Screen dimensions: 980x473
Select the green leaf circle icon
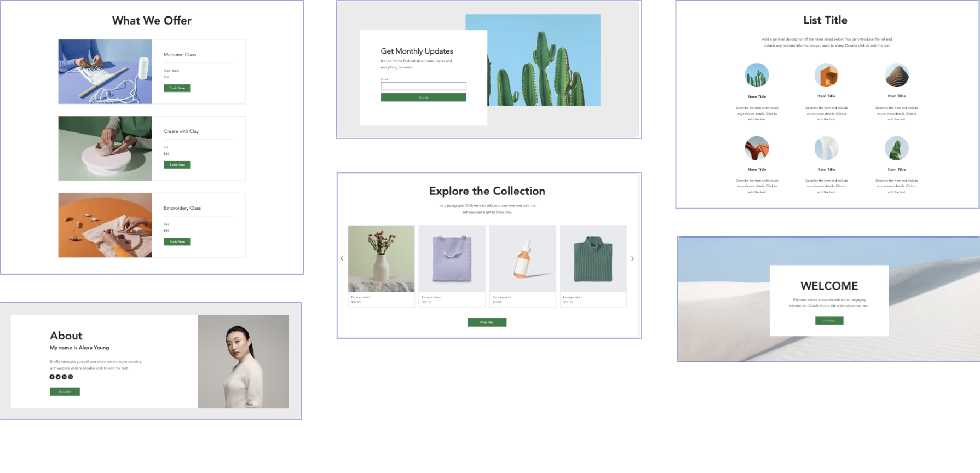click(x=896, y=148)
